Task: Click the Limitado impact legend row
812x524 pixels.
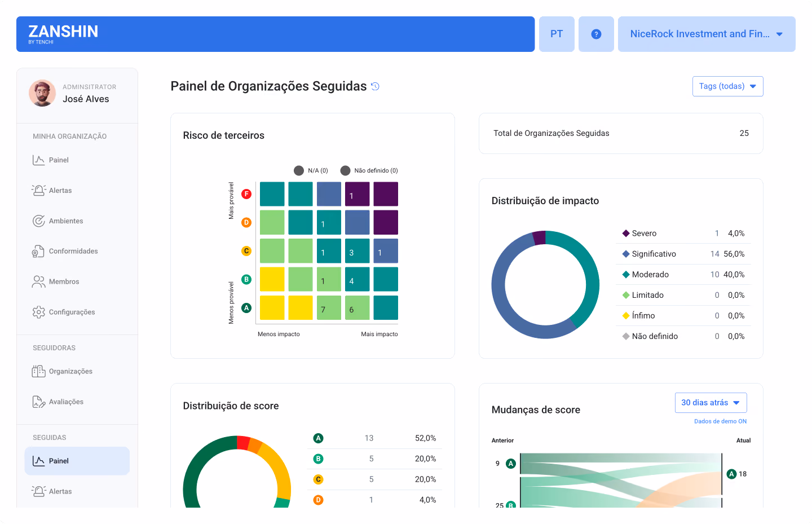Action: [x=683, y=295]
